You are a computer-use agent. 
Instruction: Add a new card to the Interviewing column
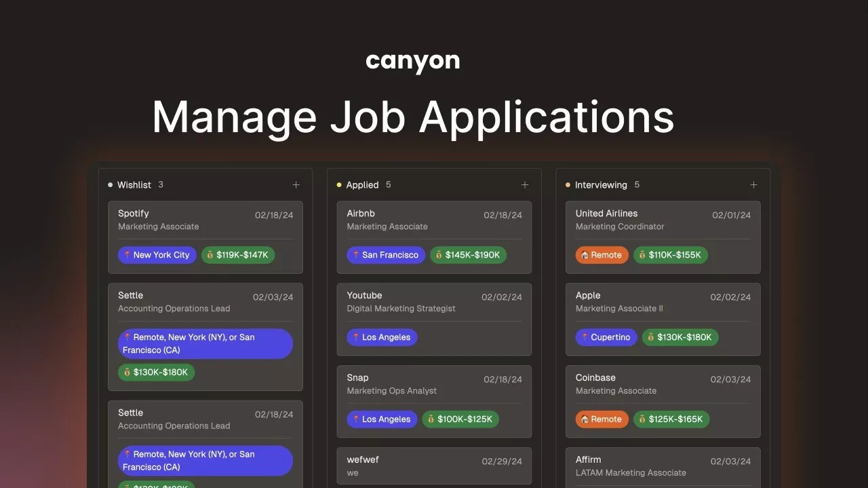pyautogui.click(x=753, y=185)
